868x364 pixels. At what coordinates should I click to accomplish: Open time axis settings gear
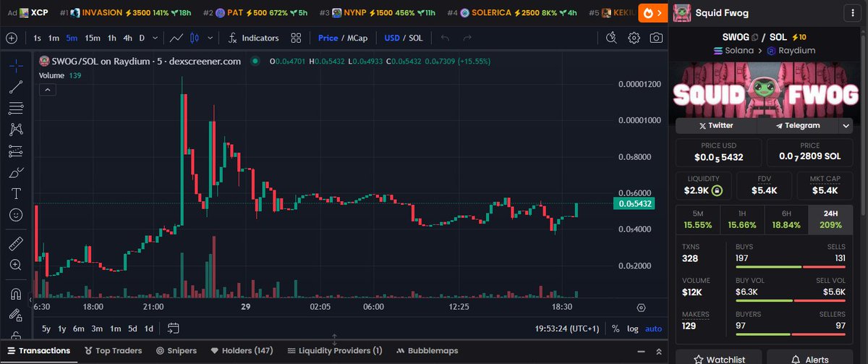(641, 308)
